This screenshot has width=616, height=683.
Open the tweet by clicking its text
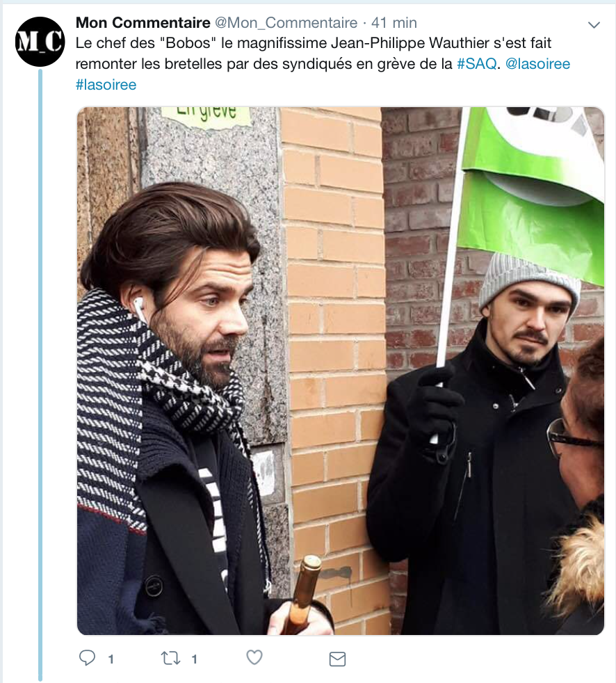click(x=323, y=63)
